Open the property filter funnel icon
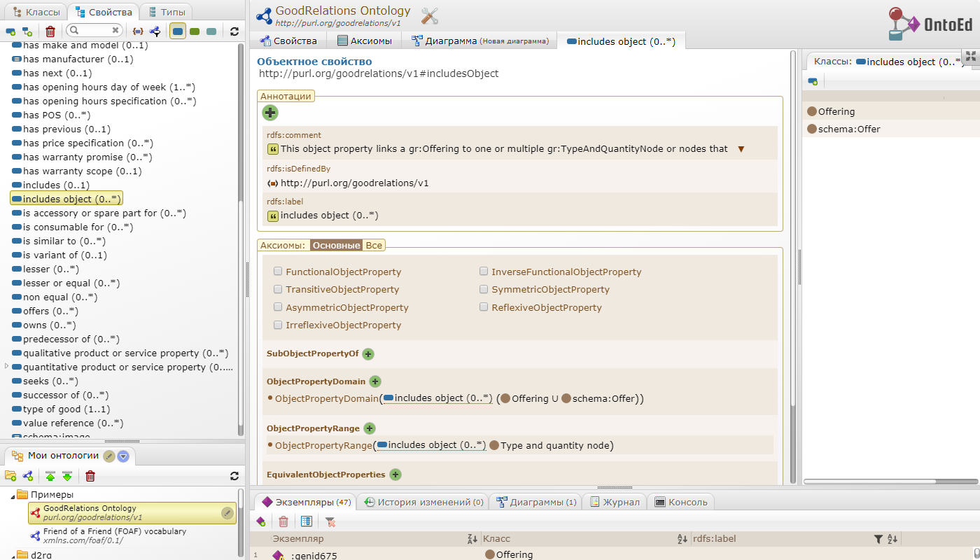This screenshot has height=560, width=980. (155, 31)
